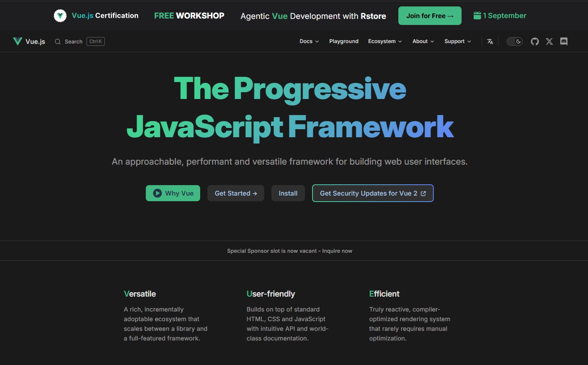This screenshot has width=588, height=365.
Task: Open the language translation menu icon
Action: pos(490,41)
